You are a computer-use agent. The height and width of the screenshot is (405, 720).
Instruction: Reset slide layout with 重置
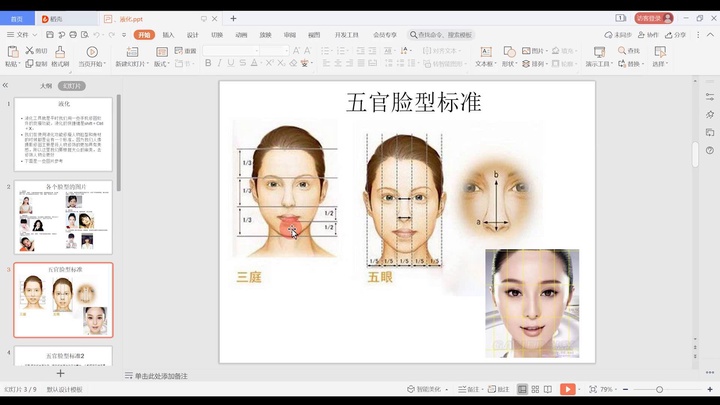tap(186, 51)
